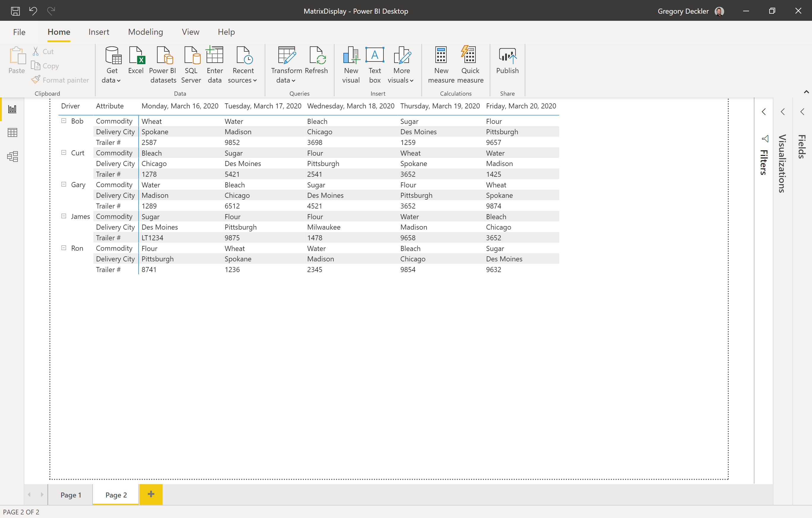Collapse the Bob driver row
Image resolution: width=812 pixels, height=518 pixels.
click(64, 121)
